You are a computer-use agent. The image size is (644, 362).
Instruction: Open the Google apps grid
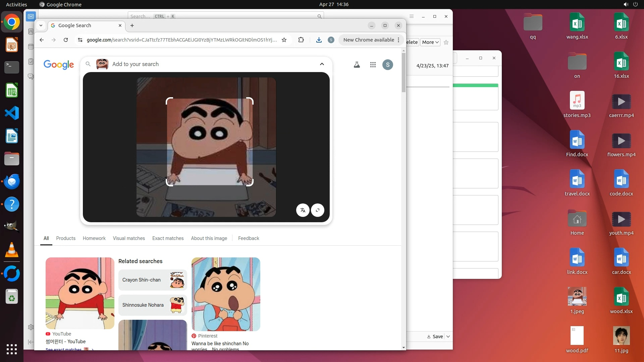[373, 65]
